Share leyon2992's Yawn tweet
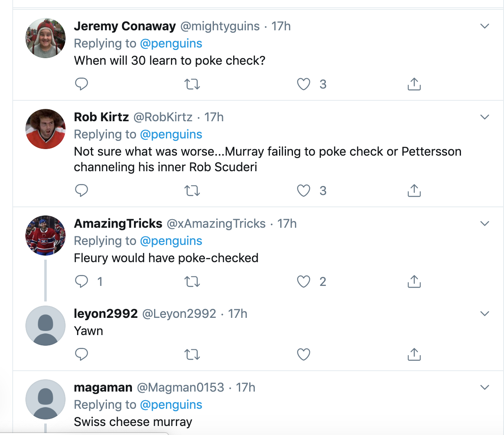This screenshot has height=435, width=504. coord(414,354)
